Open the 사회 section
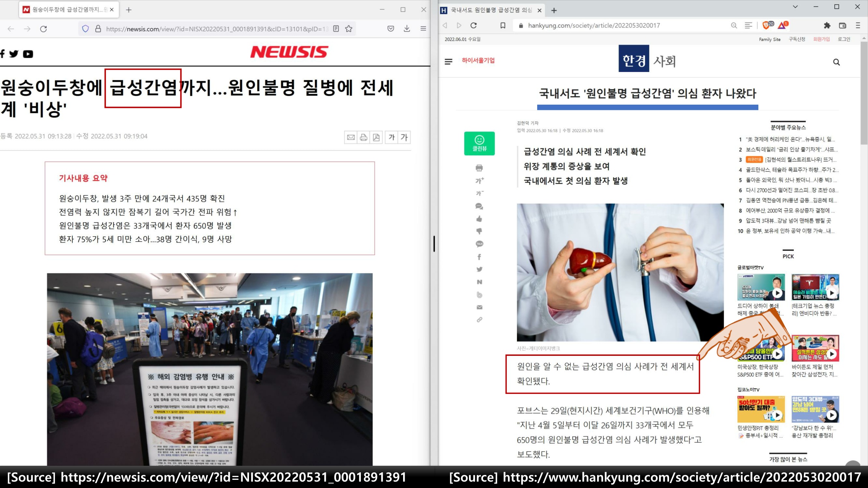The image size is (868, 488). [665, 61]
